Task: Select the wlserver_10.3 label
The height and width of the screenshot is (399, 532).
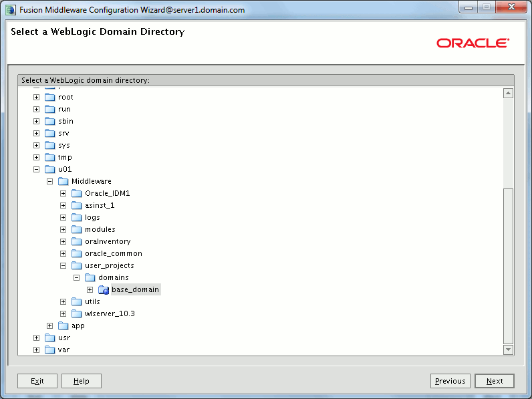Action: (x=110, y=314)
